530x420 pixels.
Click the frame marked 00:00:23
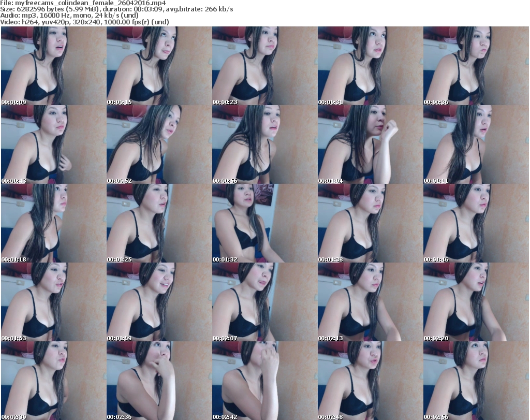pos(264,66)
